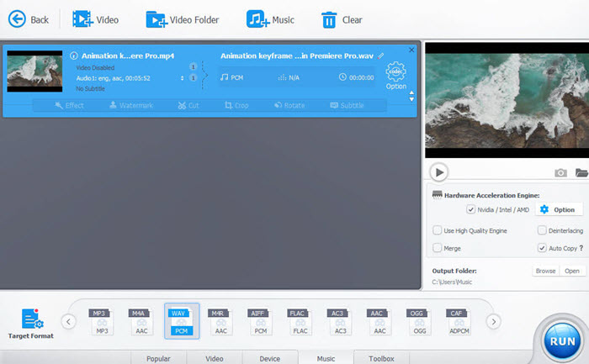Switch to Toolbox tab
The width and height of the screenshot is (589, 364).
381,358
